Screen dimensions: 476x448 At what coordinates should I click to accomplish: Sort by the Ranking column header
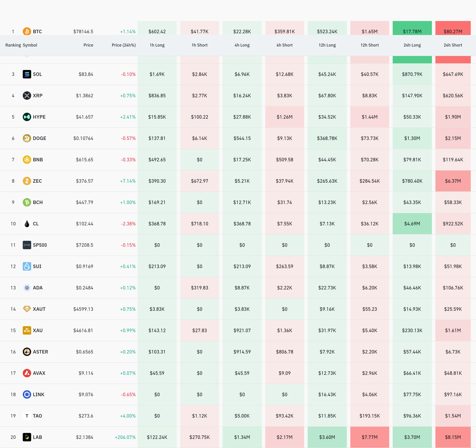coord(13,45)
